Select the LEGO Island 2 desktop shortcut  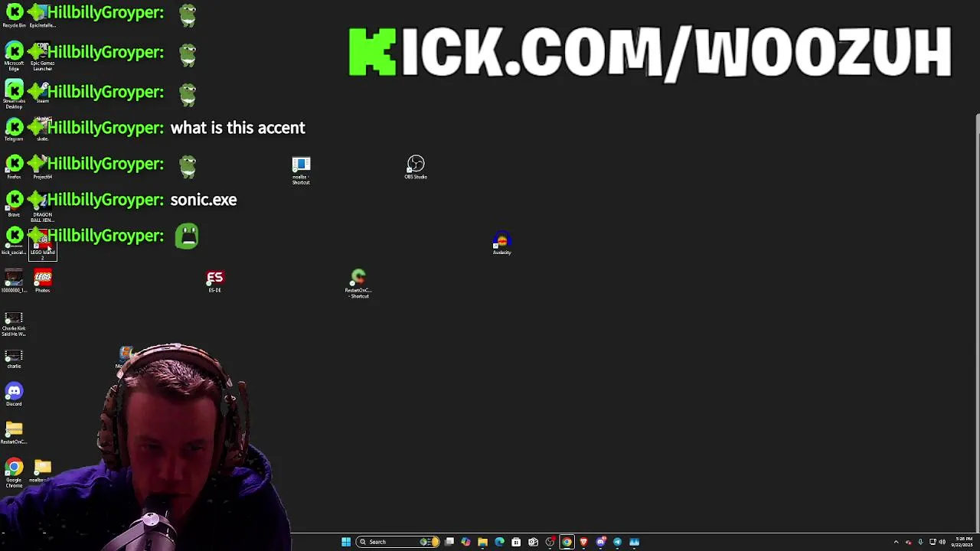(43, 244)
